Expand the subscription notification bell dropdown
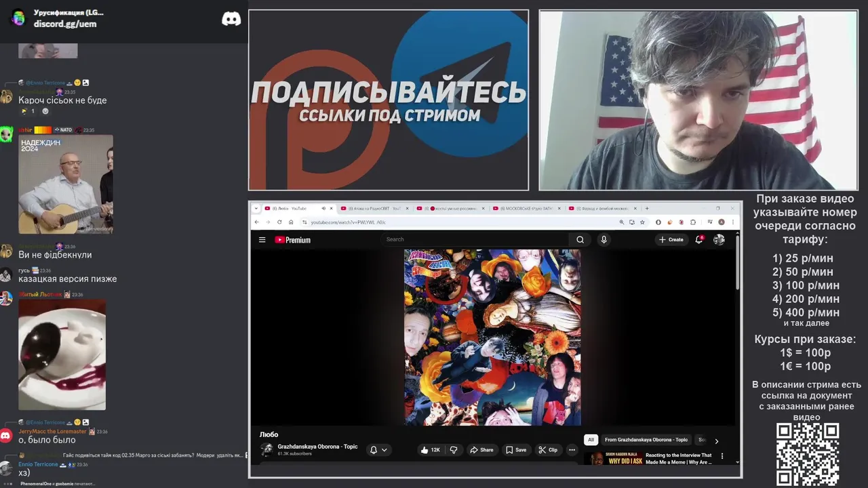 (x=378, y=449)
